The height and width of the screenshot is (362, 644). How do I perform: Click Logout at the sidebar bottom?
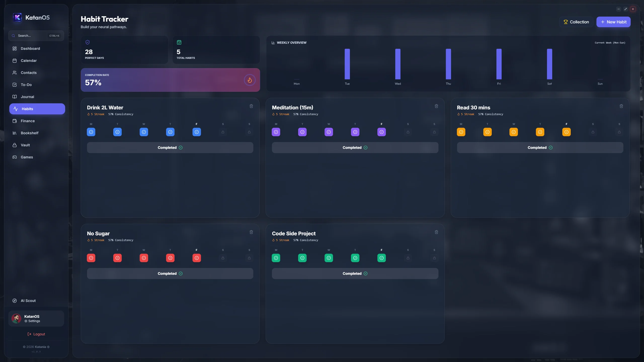click(36, 334)
